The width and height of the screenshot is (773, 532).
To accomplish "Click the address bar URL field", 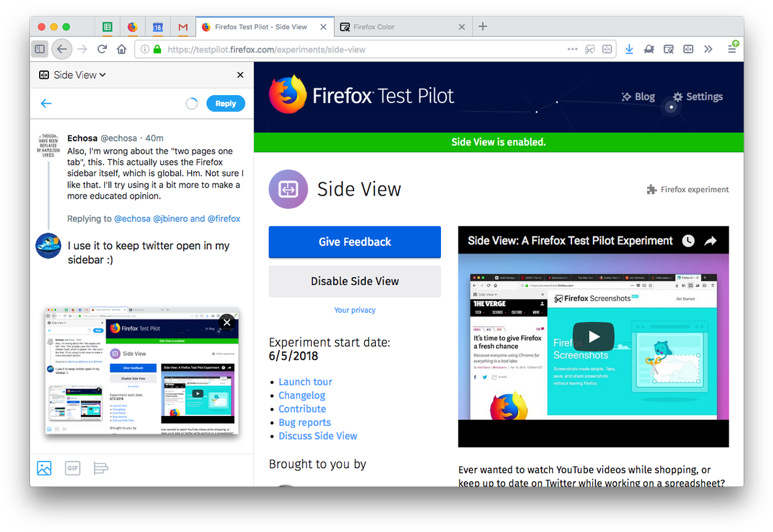I will click(365, 50).
